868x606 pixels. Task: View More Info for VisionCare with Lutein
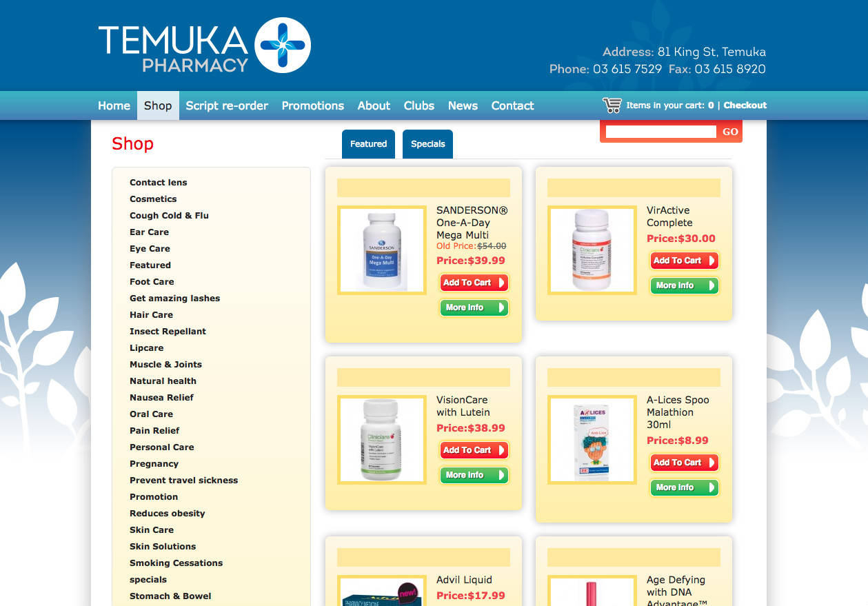tap(474, 475)
